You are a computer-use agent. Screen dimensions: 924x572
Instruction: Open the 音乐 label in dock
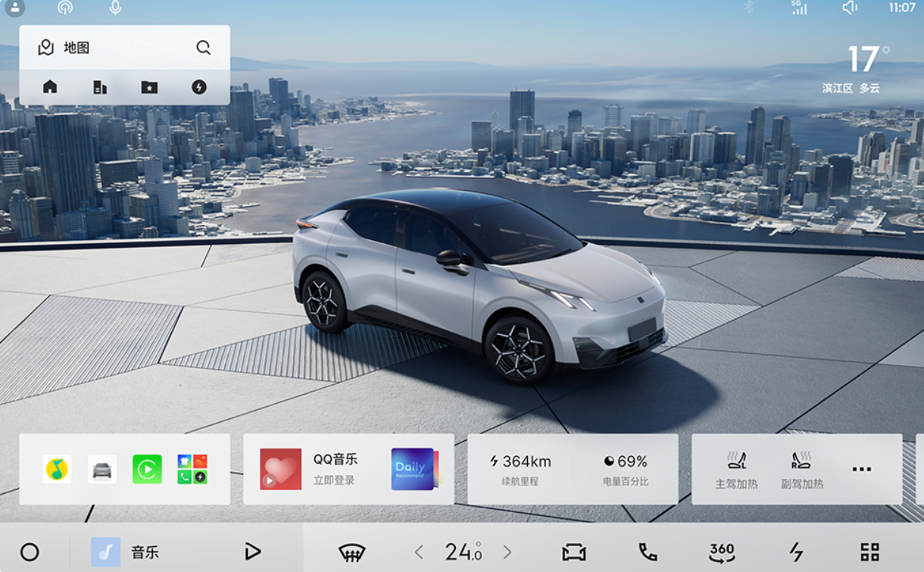pyautogui.click(x=145, y=552)
